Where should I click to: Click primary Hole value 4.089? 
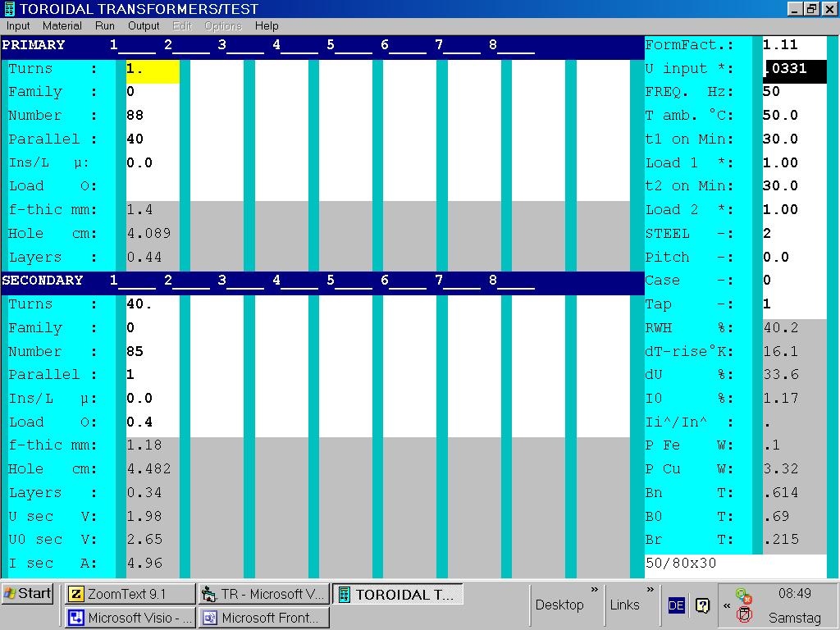(x=149, y=233)
